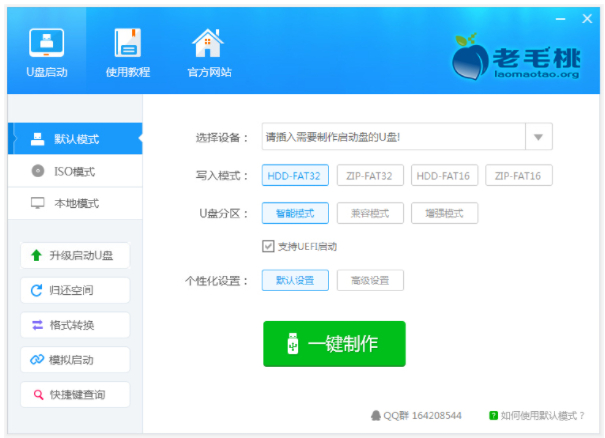The width and height of the screenshot is (605, 438).
Task: Select 默认模式 in the sidebar
Action: pos(75,139)
